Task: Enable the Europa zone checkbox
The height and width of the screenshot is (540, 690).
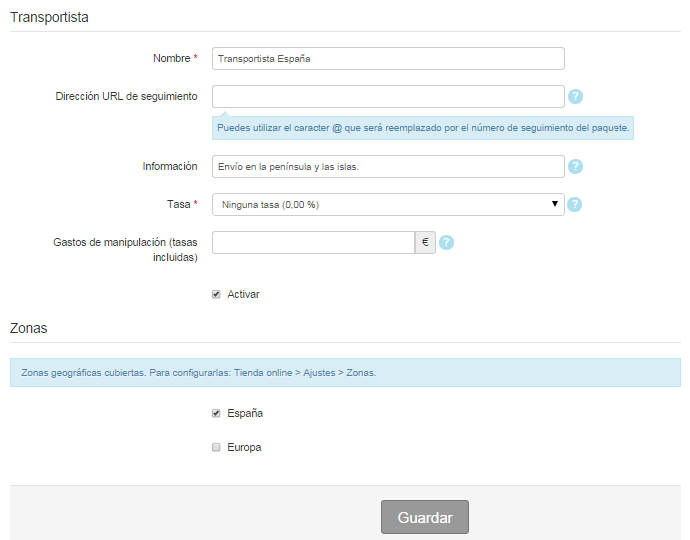Action: 216,447
